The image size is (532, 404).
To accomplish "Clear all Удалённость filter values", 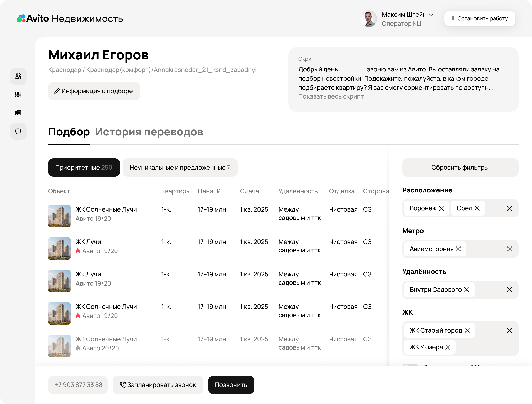I will (x=509, y=290).
